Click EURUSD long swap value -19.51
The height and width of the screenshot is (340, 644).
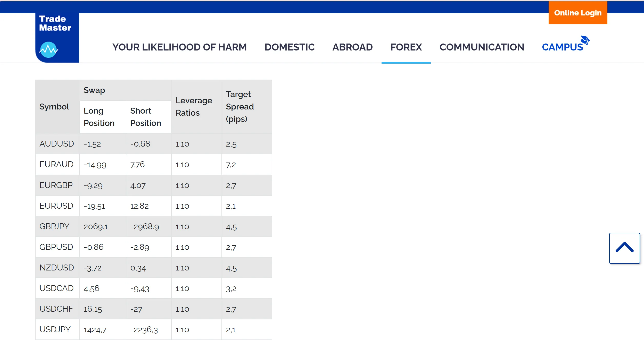94,206
